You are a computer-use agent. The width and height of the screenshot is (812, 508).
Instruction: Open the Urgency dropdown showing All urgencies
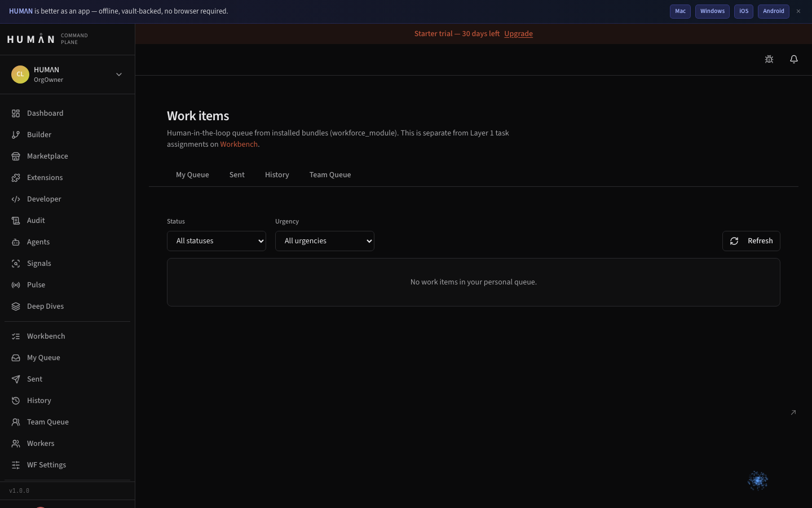325,241
